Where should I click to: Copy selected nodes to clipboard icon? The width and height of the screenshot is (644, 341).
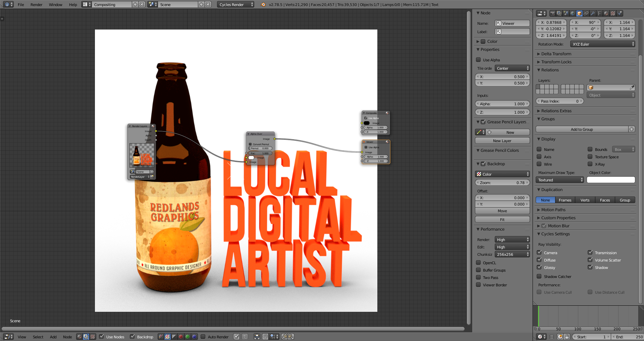284,337
